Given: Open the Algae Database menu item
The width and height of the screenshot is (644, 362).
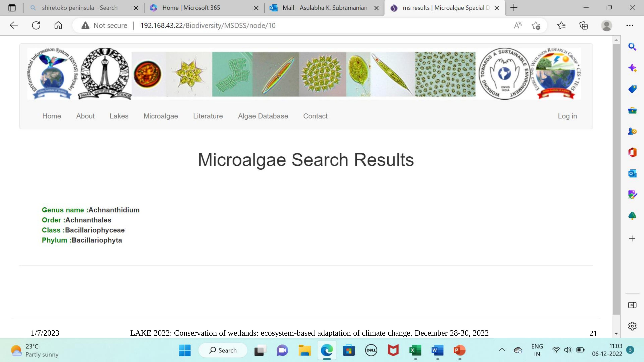Looking at the screenshot, I should [263, 116].
